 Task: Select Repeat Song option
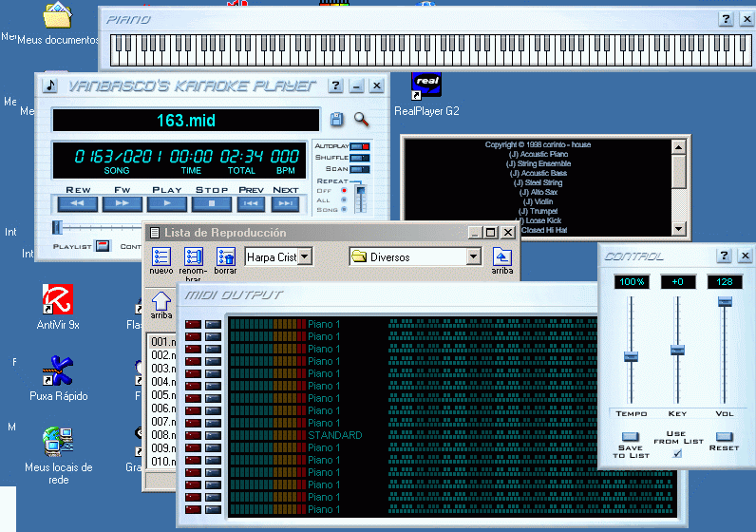click(x=344, y=209)
